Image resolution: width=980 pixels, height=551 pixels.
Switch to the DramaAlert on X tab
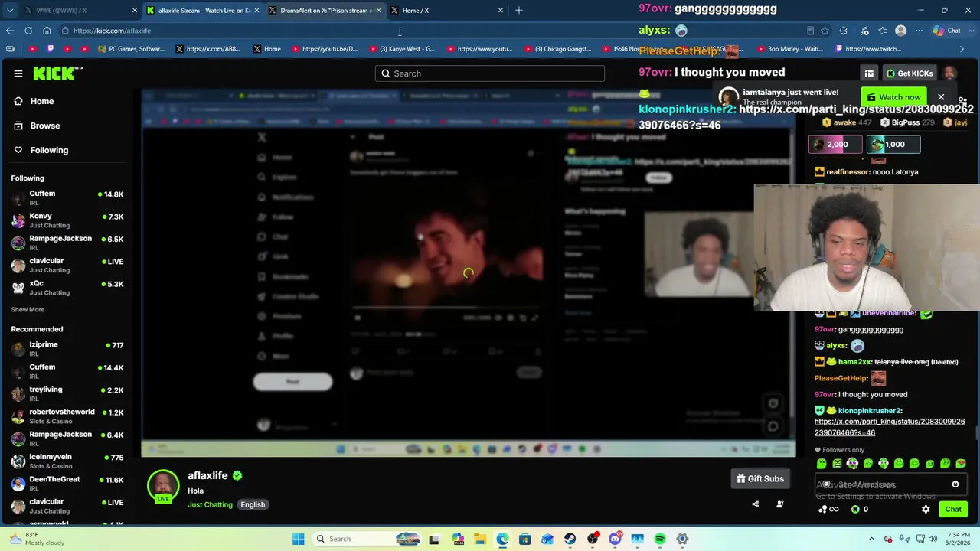pyautogui.click(x=325, y=11)
